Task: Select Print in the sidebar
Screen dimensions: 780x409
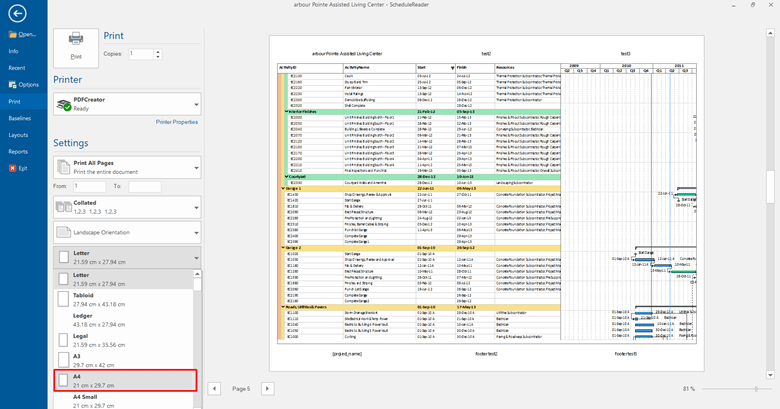Action: 23,102
